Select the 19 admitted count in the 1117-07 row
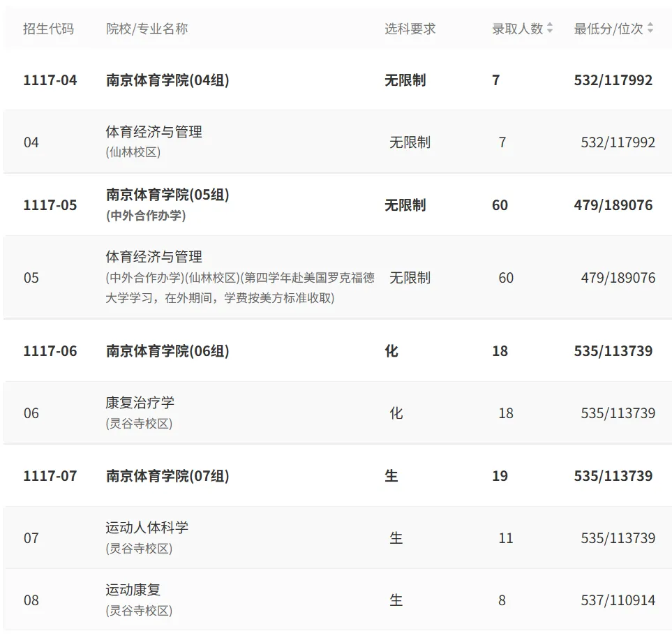Screen dimensions: 672x638 (x=500, y=475)
